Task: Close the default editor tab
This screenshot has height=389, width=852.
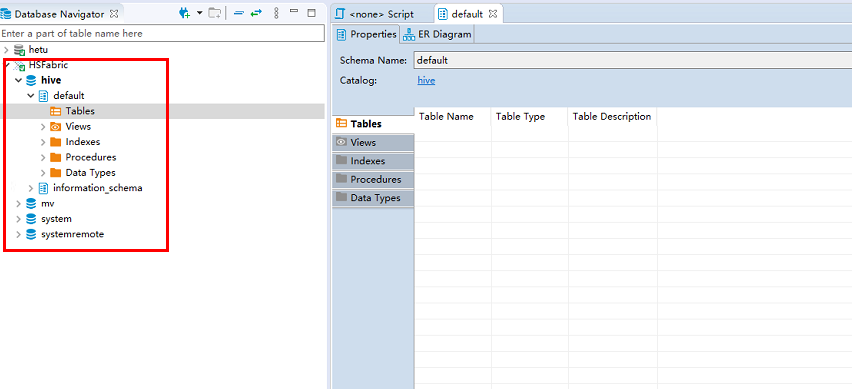Action: point(493,14)
